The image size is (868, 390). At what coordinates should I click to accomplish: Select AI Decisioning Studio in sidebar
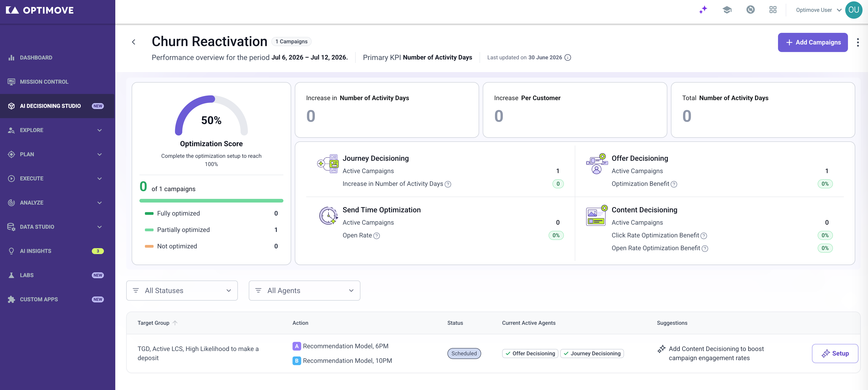57,106
